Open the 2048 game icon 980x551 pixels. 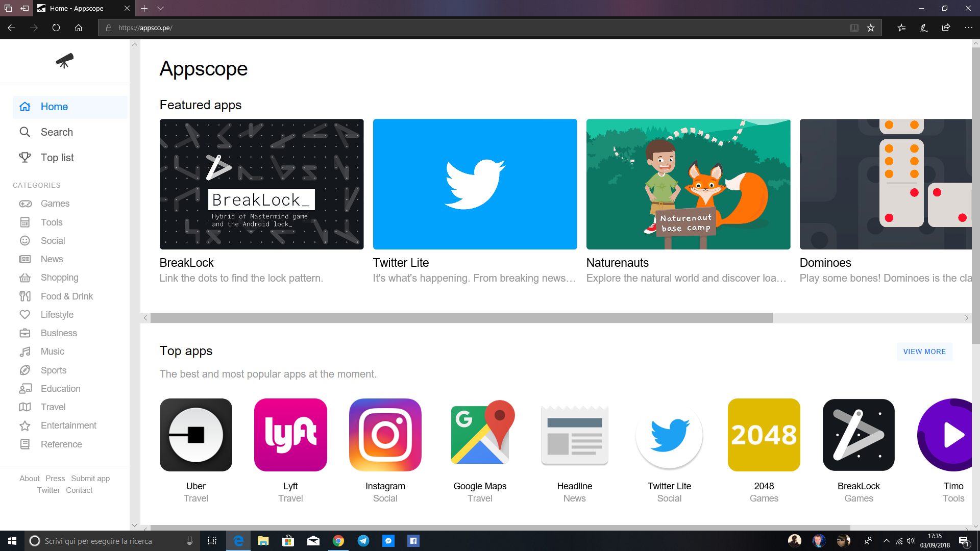point(764,435)
